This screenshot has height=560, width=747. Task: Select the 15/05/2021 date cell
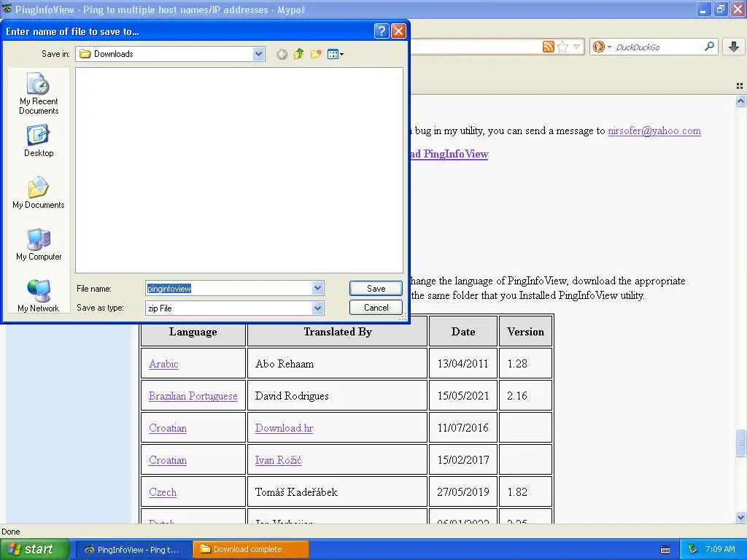tap(463, 395)
